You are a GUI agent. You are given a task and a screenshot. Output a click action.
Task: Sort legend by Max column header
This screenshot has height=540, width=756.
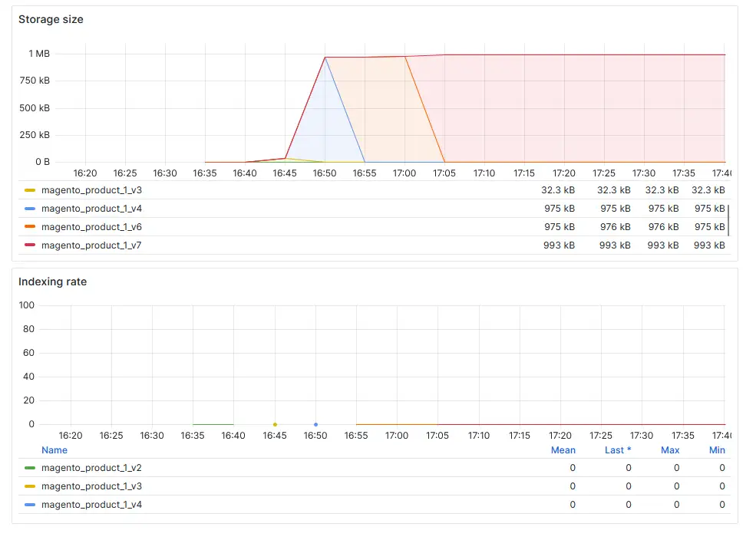669,450
